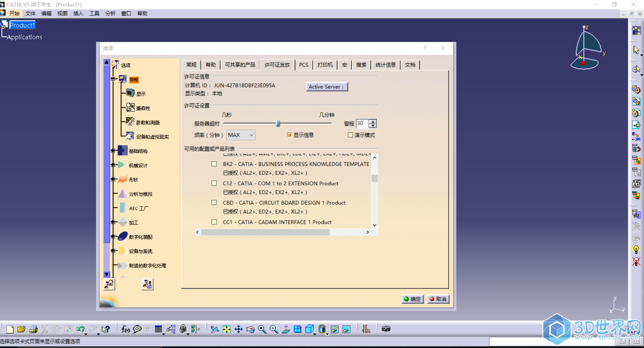Click the Zoom Out magnifier icon

[x=274, y=329]
